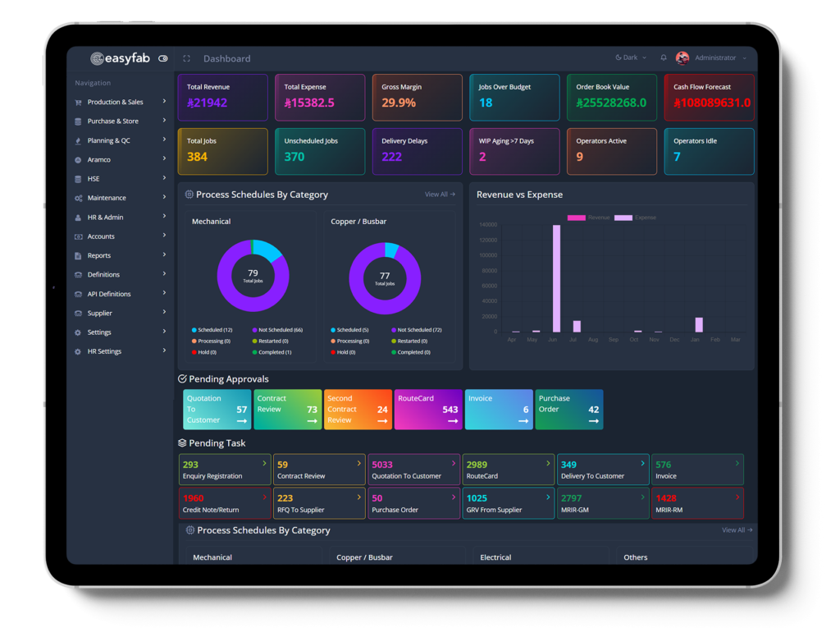Viewport: 840px width, 628px height.
Task: Click the Purchase Order approvals arrow
Action: click(594, 421)
